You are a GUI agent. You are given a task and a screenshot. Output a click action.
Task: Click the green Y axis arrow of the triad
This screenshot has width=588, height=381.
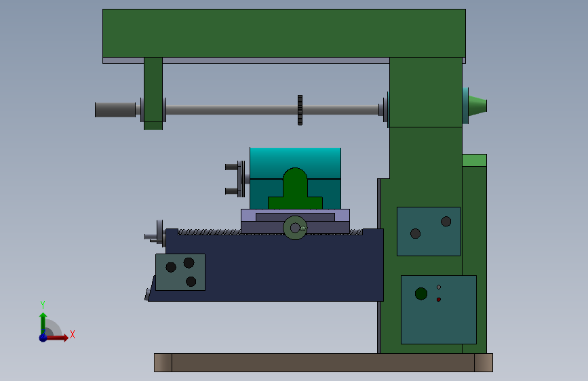coord(43,323)
